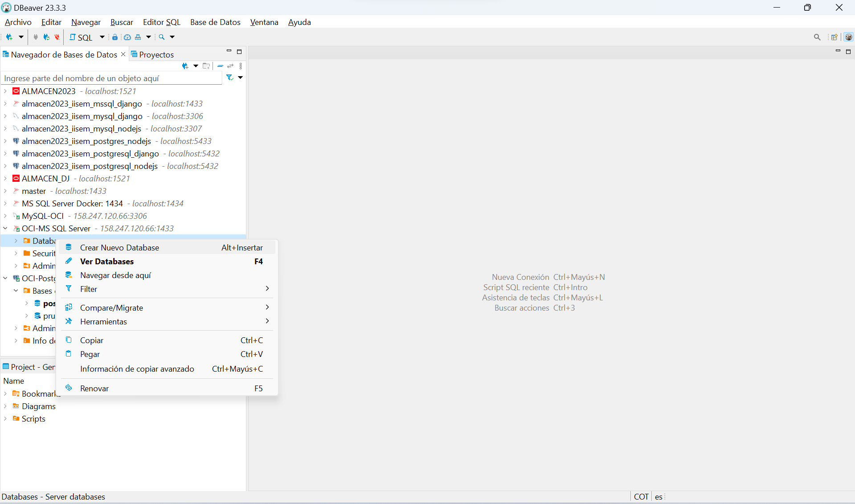Click the funnel filter icon beside search box
The height and width of the screenshot is (504, 855).
(229, 78)
